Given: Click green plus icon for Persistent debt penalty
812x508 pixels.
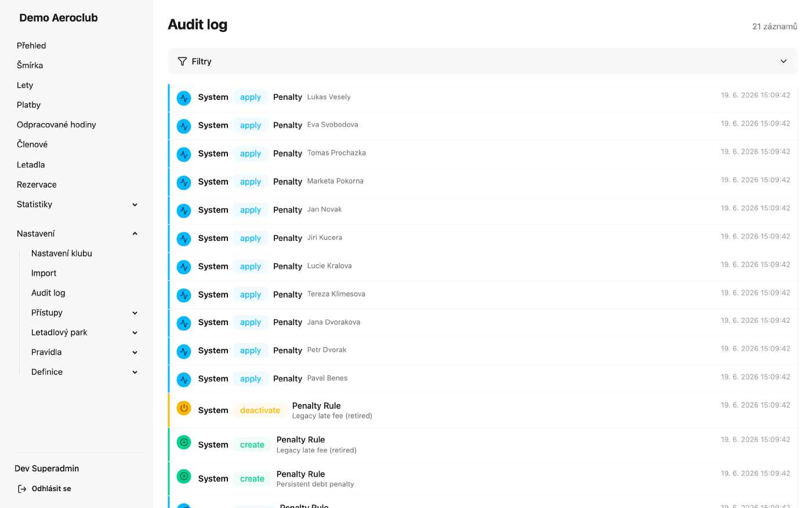Looking at the screenshot, I should pos(184,476).
